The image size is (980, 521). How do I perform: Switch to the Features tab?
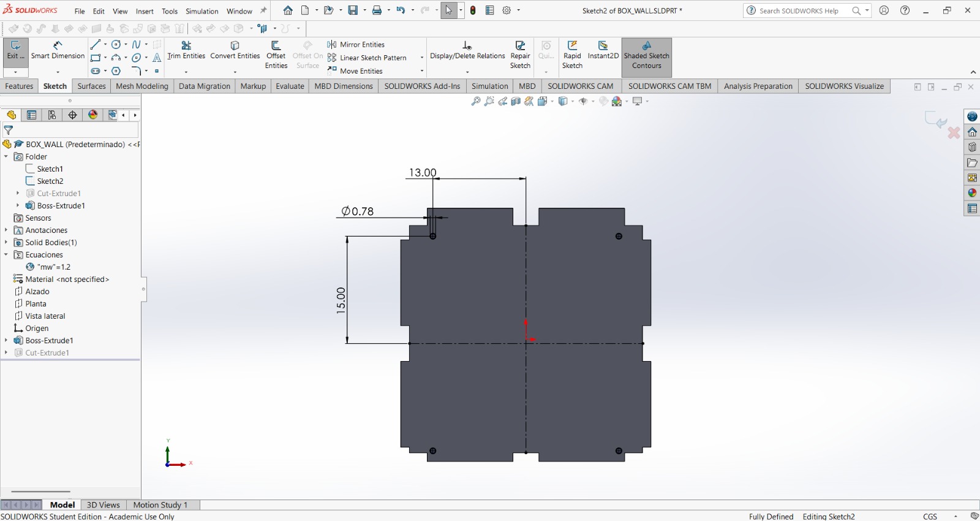[19, 86]
